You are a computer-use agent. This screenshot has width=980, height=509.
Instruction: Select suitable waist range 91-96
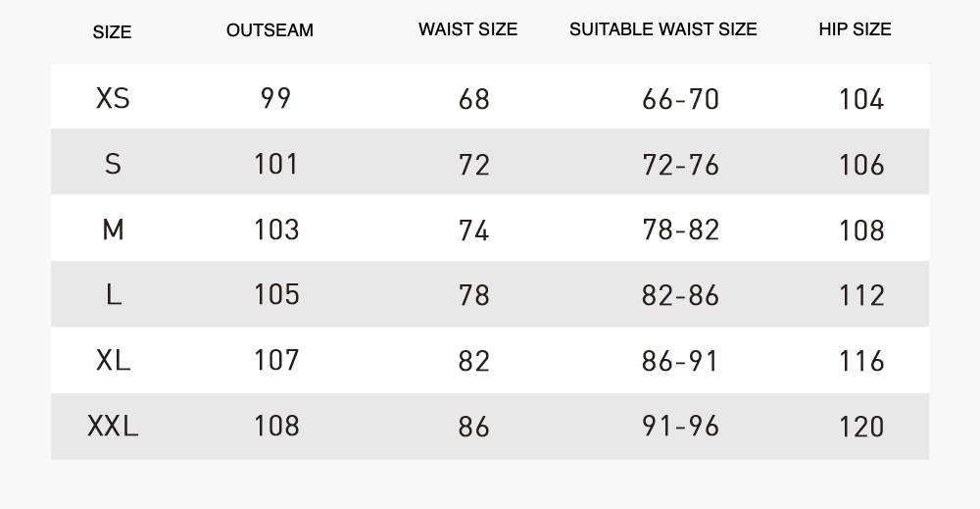680,426
